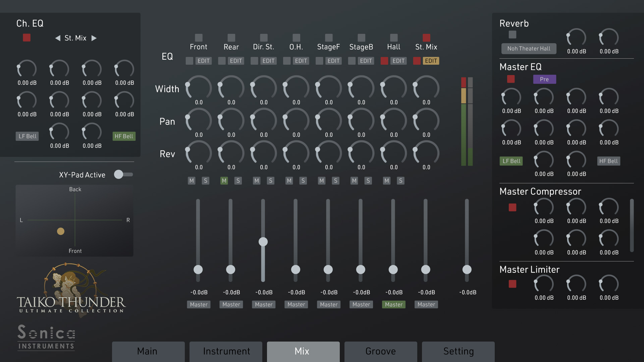Open EQ EDIT for Hall channel
644x362 pixels.
click(x=398, y=61)
